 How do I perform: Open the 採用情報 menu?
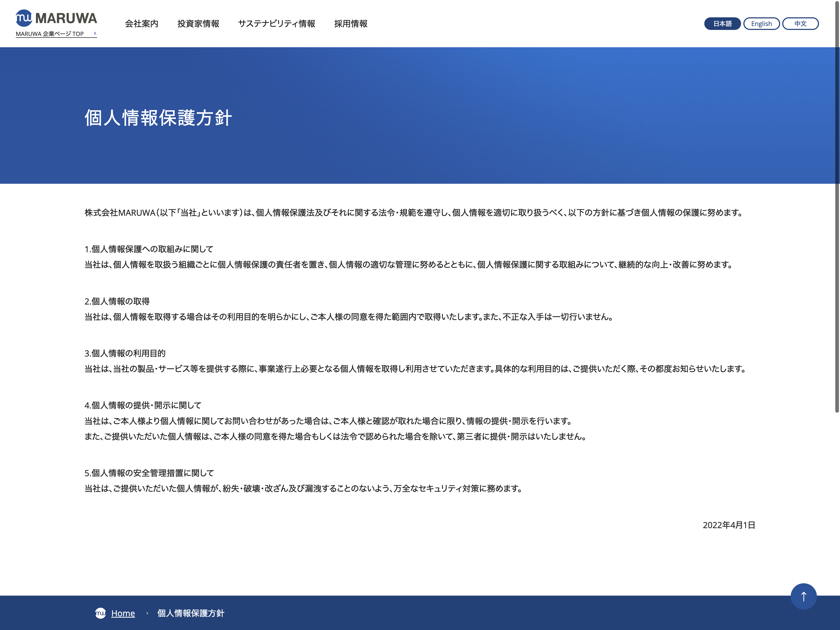[x=350, y=24]
